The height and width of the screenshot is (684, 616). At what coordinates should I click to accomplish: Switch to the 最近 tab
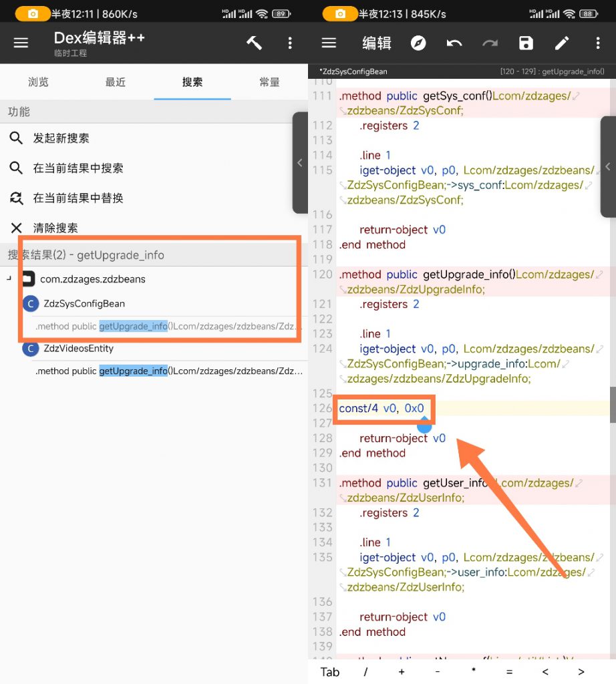coord(115,82)
